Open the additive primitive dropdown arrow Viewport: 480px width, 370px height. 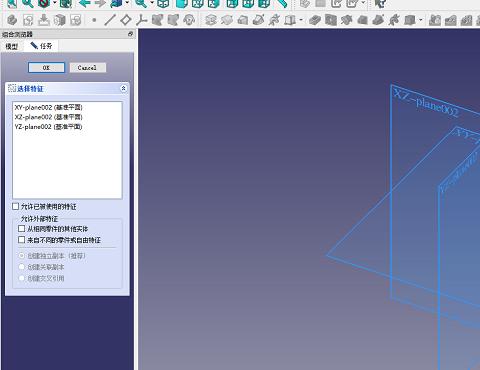pyautogui.click(x=301, y=20)
